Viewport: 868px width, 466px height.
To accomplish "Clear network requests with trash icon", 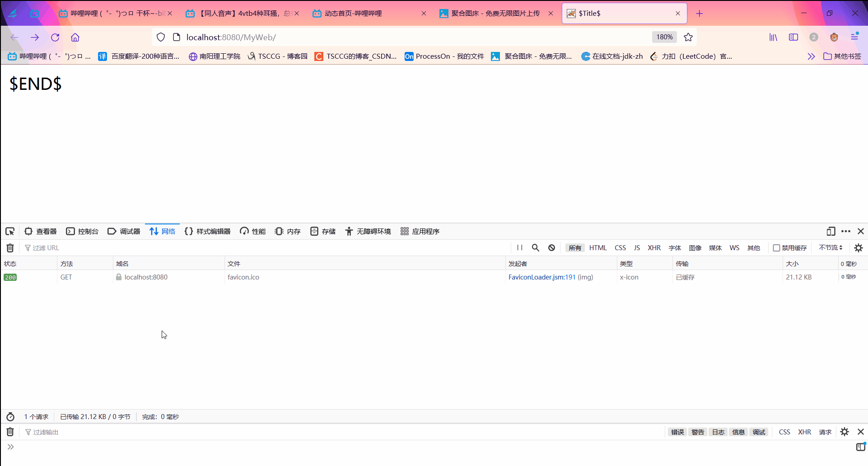I will tap(10, 248).
